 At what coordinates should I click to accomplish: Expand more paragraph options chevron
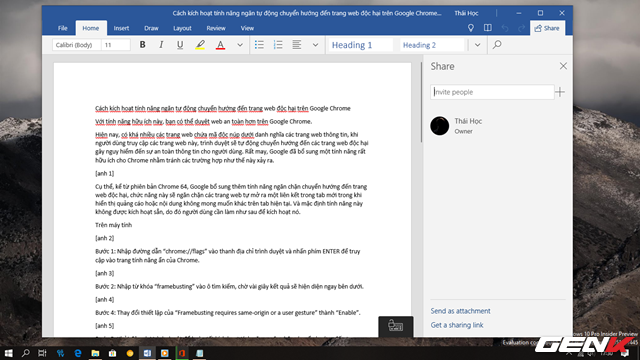point(316,45)
